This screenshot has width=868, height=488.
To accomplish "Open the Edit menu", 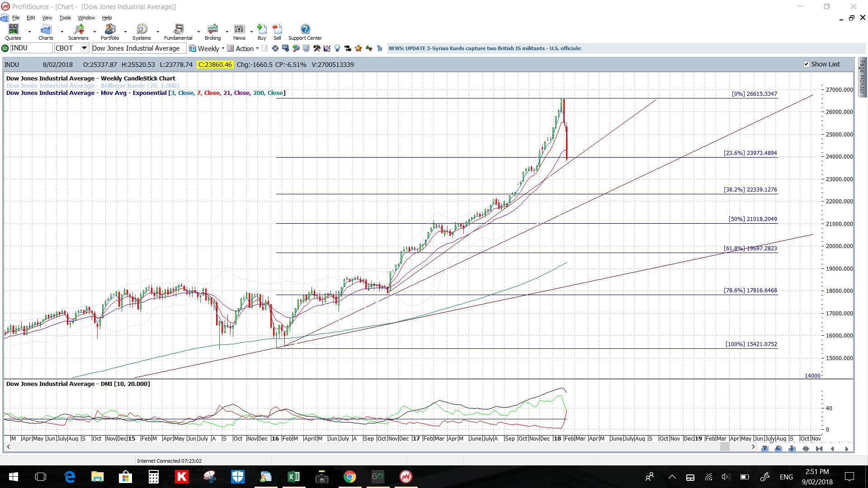I will [31, 18].
